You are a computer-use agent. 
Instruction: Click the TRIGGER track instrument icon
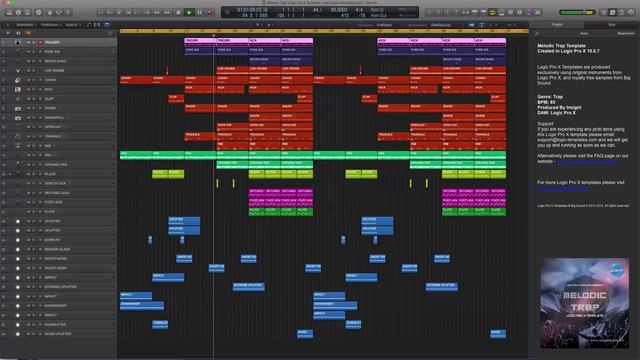pos(18,42)
